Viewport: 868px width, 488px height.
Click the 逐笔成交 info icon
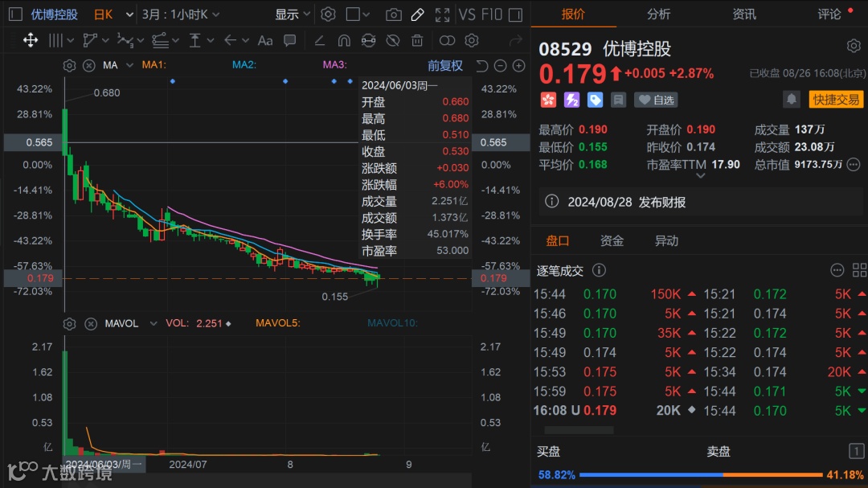(599, 270)
